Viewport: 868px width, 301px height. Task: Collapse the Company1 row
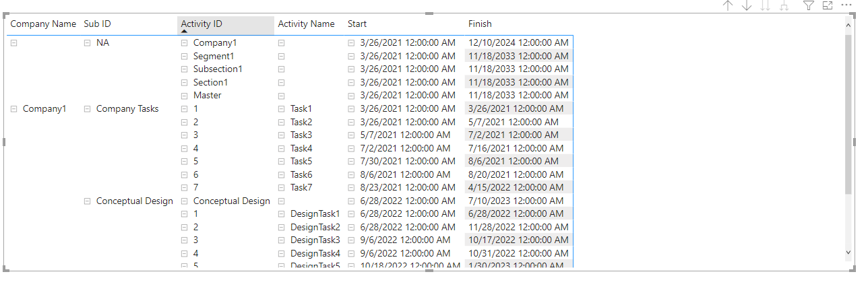pyautogui.click(x=14, y=108)
